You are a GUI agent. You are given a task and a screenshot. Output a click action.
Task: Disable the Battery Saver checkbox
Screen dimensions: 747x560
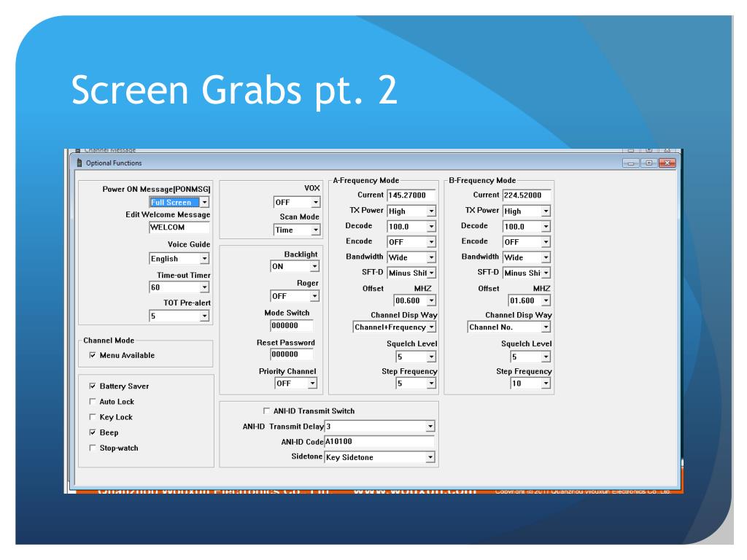[x=93, y=386]
